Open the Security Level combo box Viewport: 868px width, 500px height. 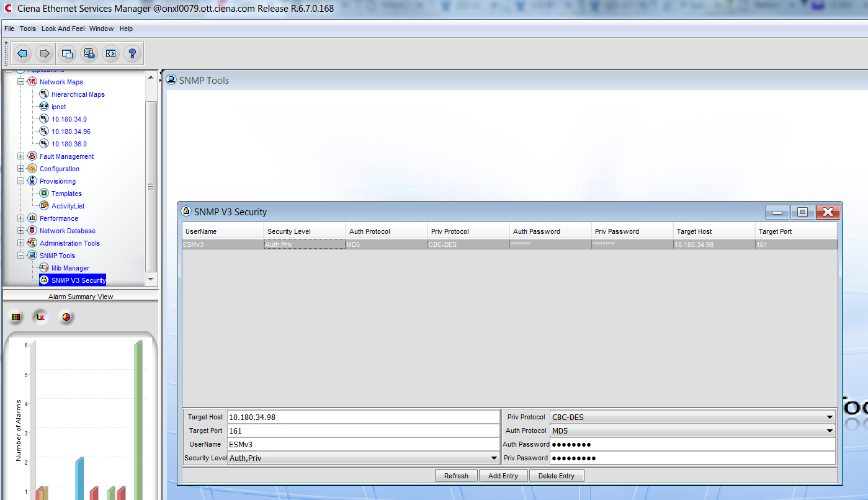pos(494,458)
